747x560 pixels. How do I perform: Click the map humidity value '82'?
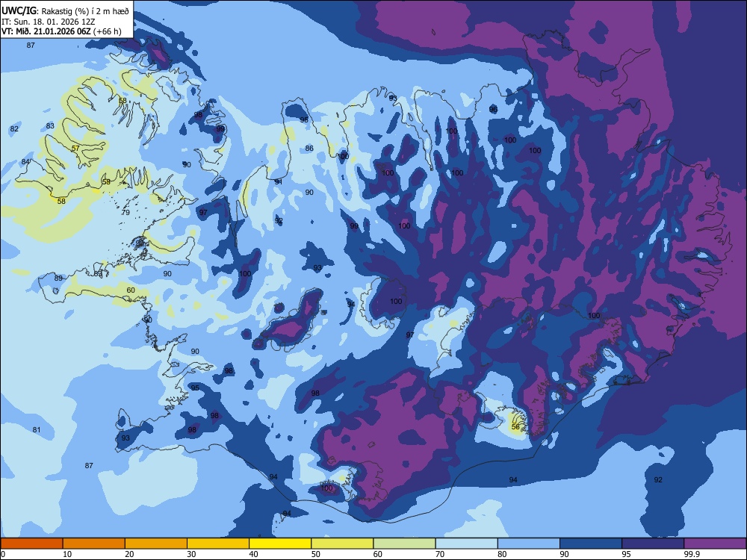click(x=14, y=129)
